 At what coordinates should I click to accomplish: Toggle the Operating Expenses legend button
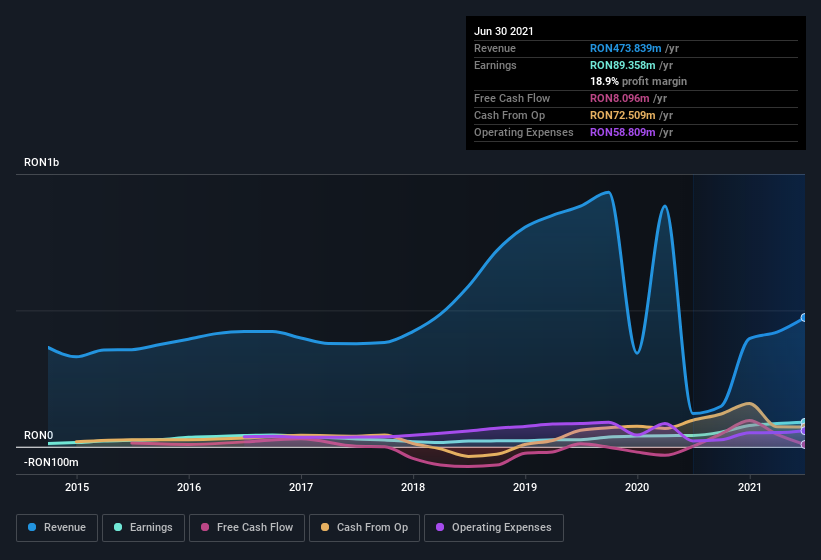[494, 528]
